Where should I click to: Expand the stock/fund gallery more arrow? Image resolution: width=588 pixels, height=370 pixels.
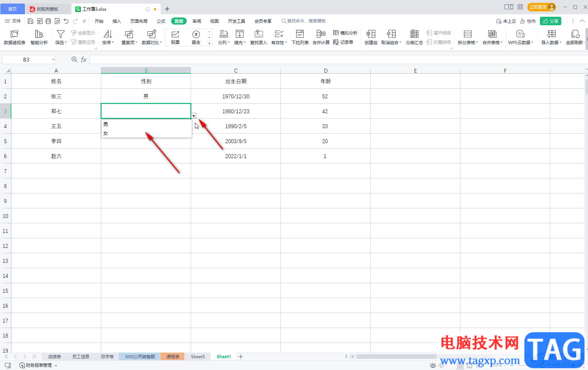[x=209, y=43]
